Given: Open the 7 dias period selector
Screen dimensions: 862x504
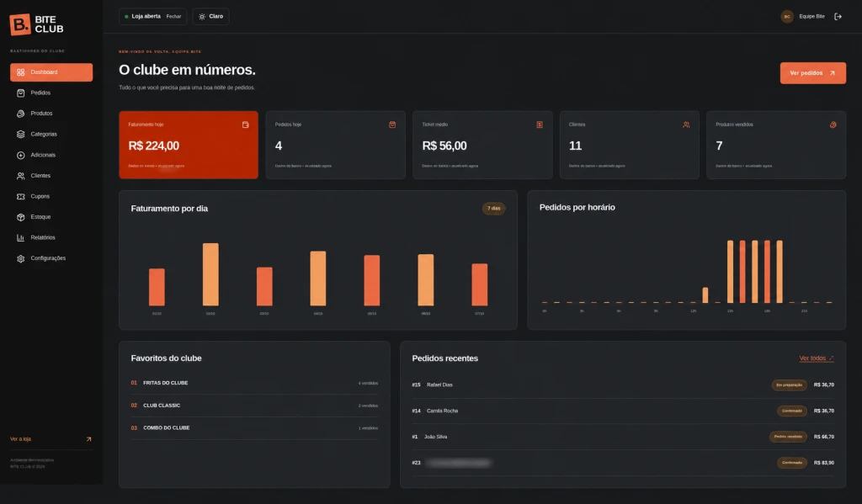Looking at the screenshot, I should [x=493, y=209].
